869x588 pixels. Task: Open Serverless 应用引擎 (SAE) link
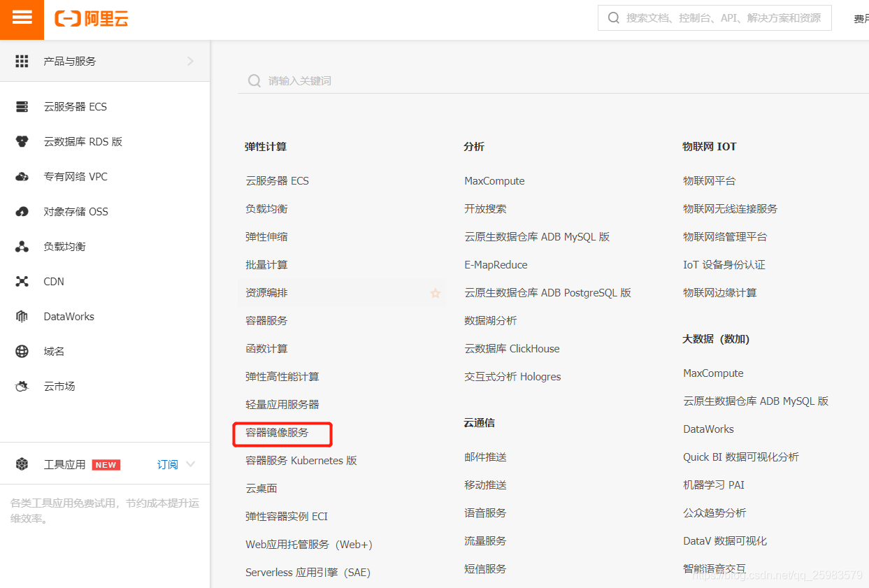coord(308,573)
